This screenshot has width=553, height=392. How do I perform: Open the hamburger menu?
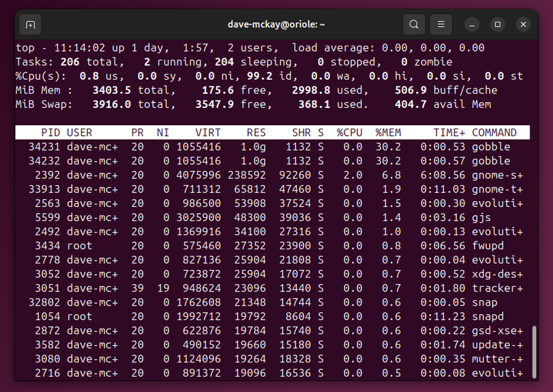440,24
